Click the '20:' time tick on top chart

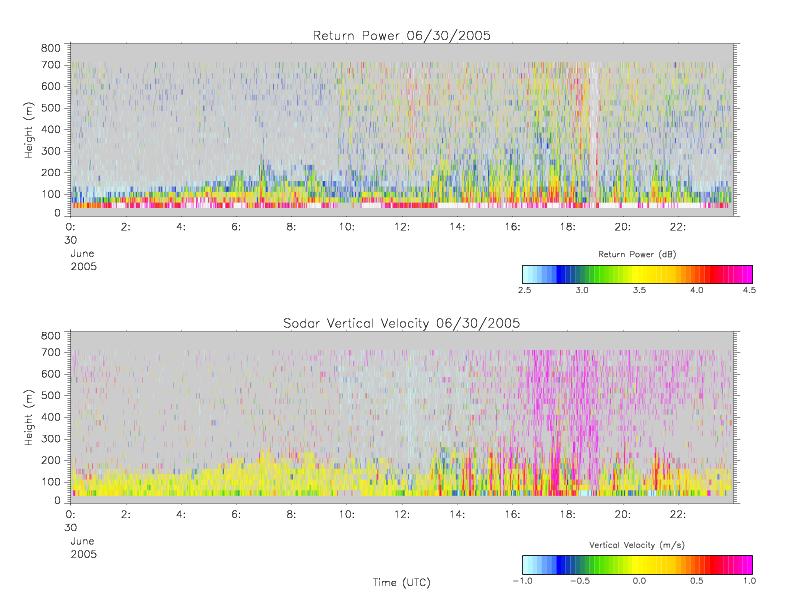click(x=623, y=227)
